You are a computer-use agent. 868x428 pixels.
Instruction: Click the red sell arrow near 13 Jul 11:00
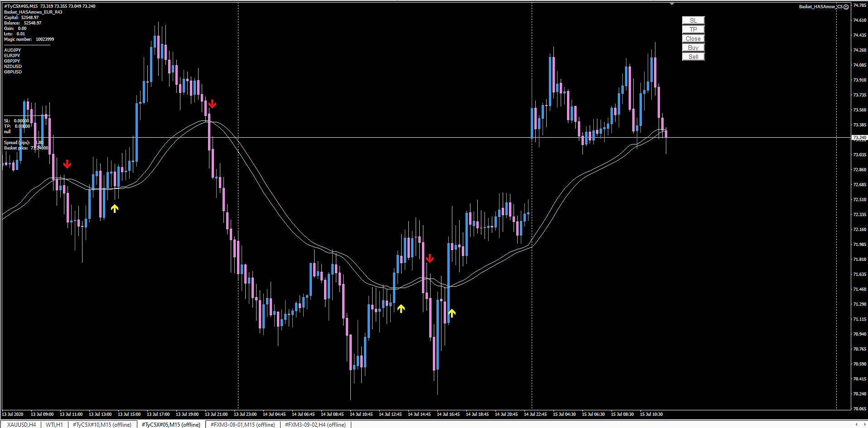click(67, 164)
